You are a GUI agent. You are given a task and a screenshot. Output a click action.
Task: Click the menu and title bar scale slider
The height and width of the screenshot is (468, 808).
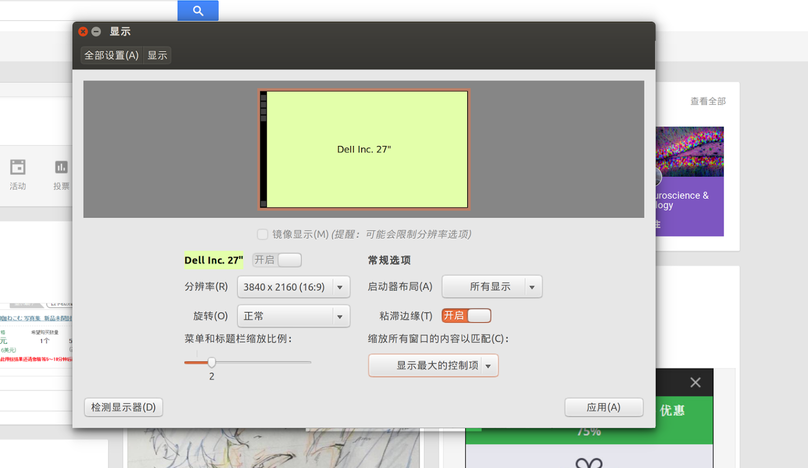click(x=247, y=362)
